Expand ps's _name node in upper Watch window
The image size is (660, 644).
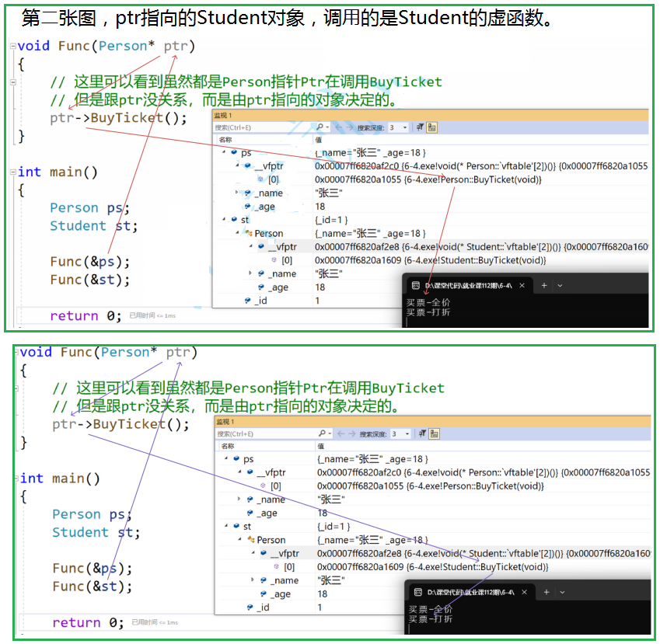[236, 193]
